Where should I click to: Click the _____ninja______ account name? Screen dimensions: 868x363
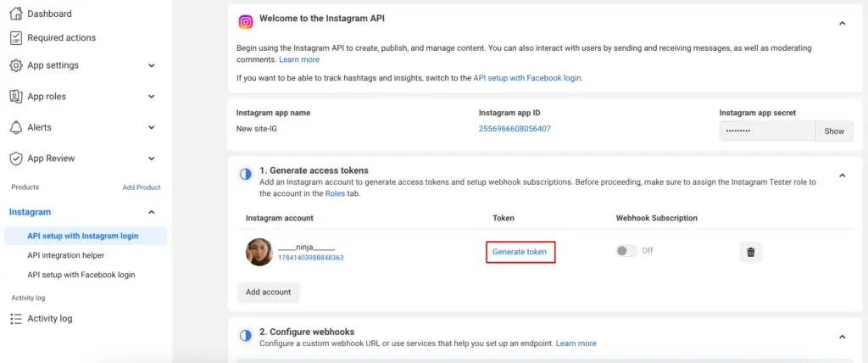coord(306,247)
